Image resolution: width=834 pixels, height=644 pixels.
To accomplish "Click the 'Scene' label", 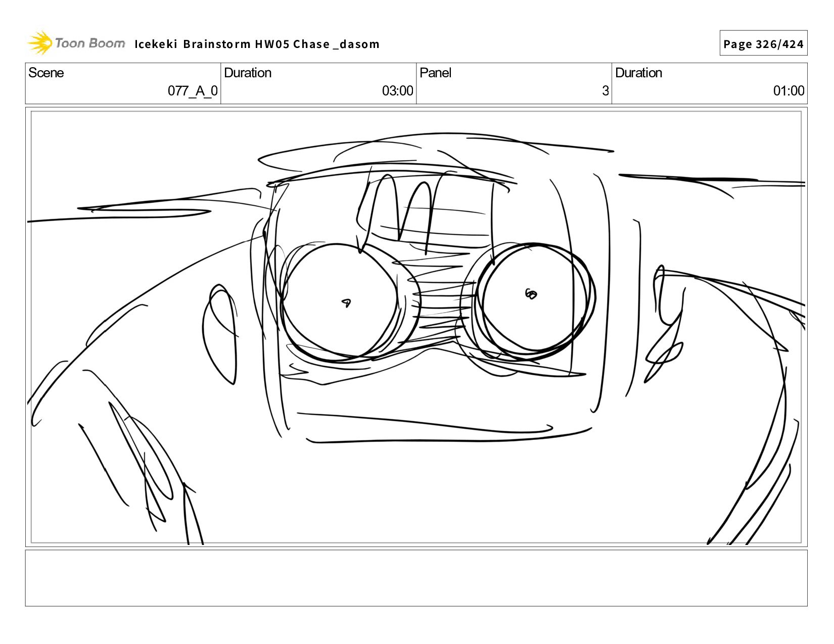I will (x=46, y=73).
